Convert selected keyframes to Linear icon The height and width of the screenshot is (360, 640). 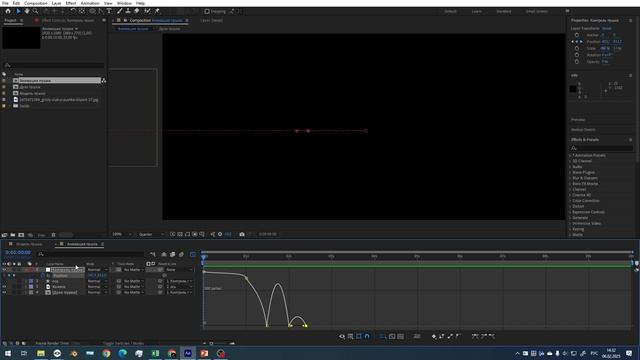click(450, 336)
